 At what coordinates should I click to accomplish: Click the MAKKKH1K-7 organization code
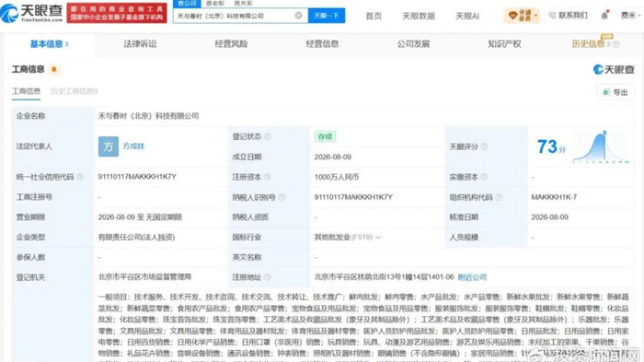pos(554,197)
